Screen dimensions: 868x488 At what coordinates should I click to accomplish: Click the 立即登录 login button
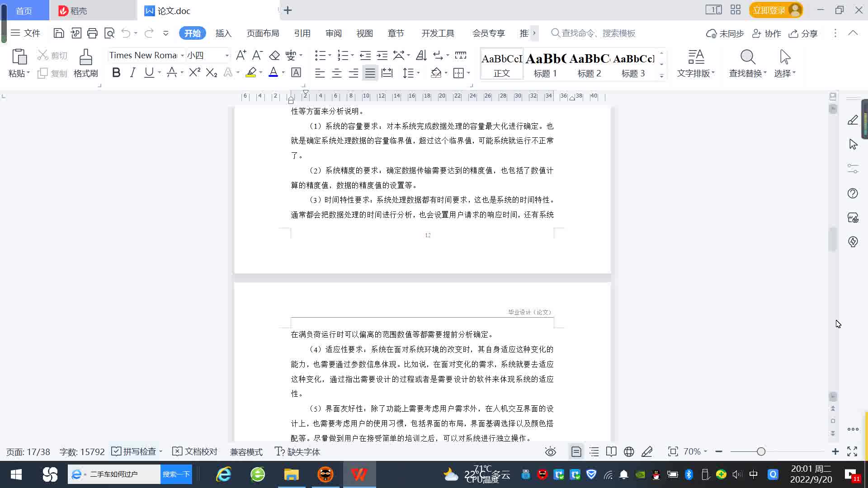click(776, 10)
